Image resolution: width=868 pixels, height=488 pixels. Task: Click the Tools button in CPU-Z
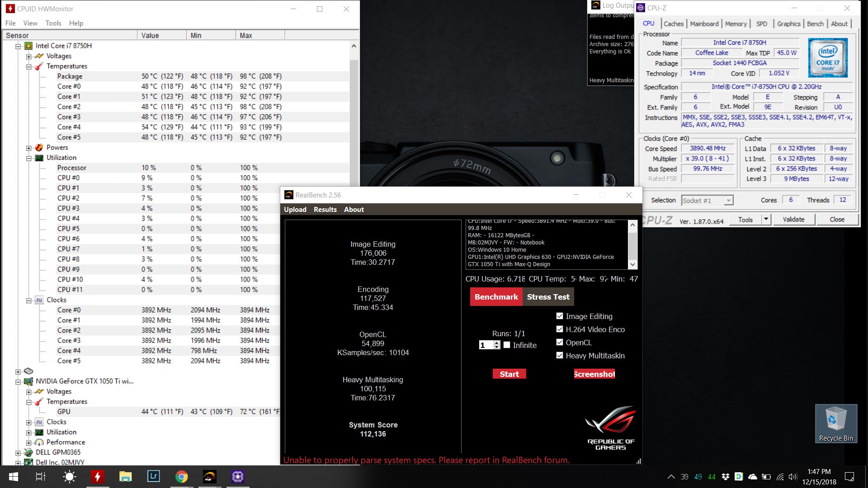745,220
